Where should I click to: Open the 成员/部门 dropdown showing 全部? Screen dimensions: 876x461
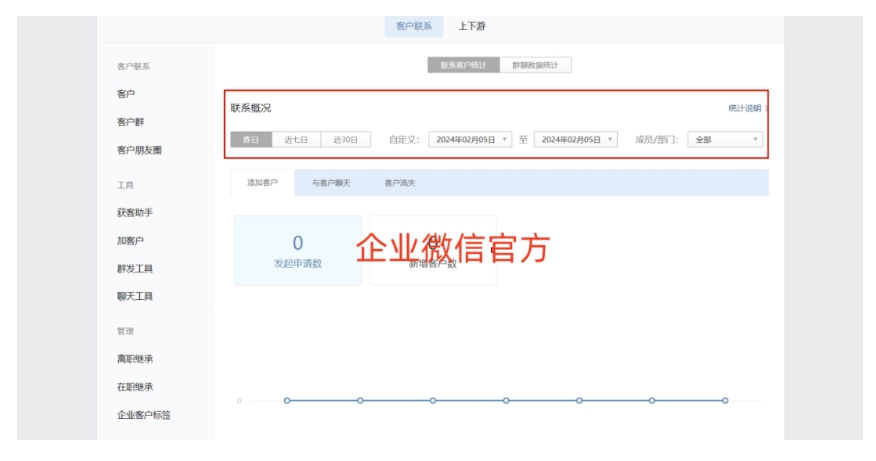tap(725, 140)
